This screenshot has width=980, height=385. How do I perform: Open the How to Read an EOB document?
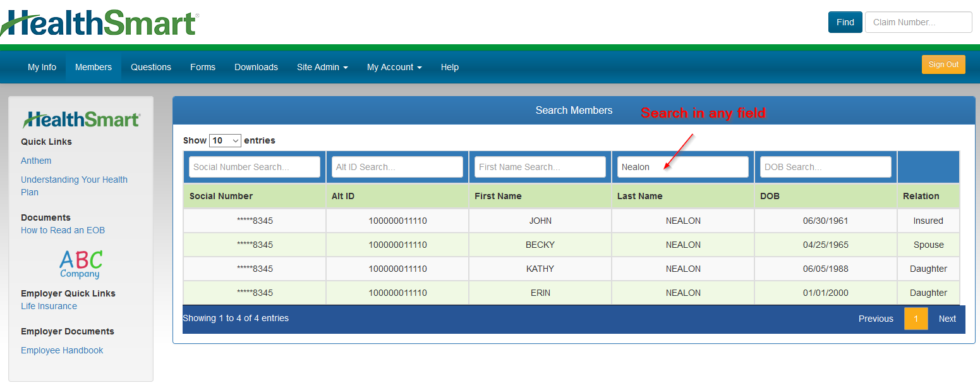tap(63, 230)
